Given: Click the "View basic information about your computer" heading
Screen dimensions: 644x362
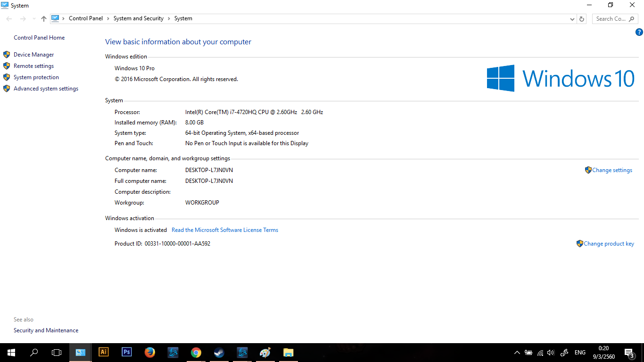Looking at the screenshot, I should pos(178,42).
